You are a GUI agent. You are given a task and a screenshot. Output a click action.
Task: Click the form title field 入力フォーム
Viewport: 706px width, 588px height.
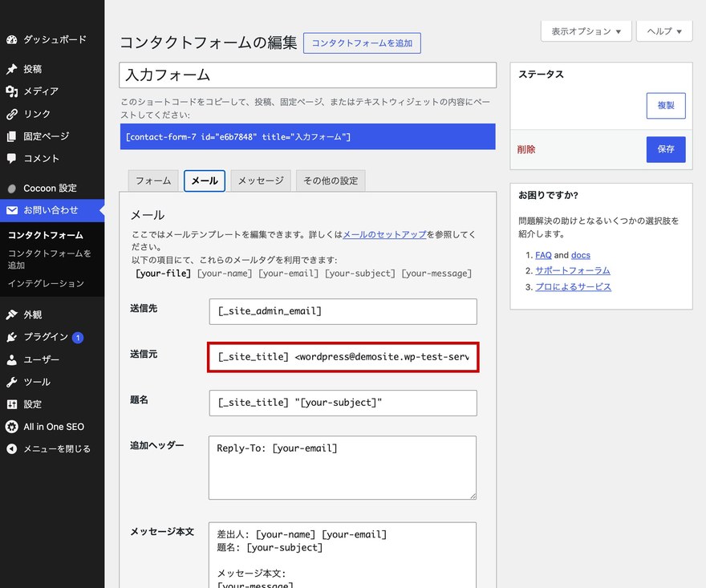point(308,75)
